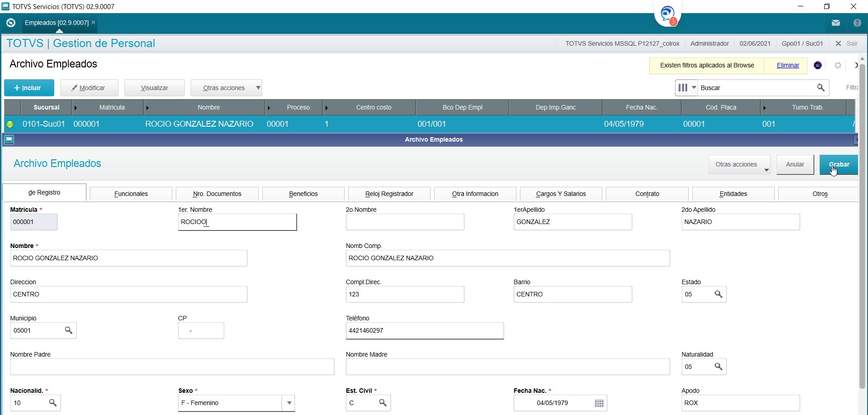Click the Direccion input field

tap(129, 295)
